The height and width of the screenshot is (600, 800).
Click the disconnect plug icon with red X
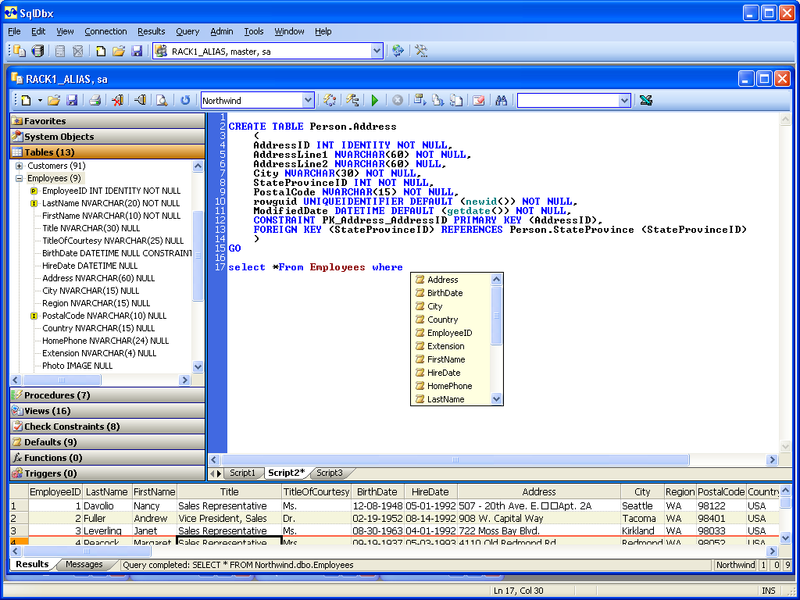click(118, 101)
